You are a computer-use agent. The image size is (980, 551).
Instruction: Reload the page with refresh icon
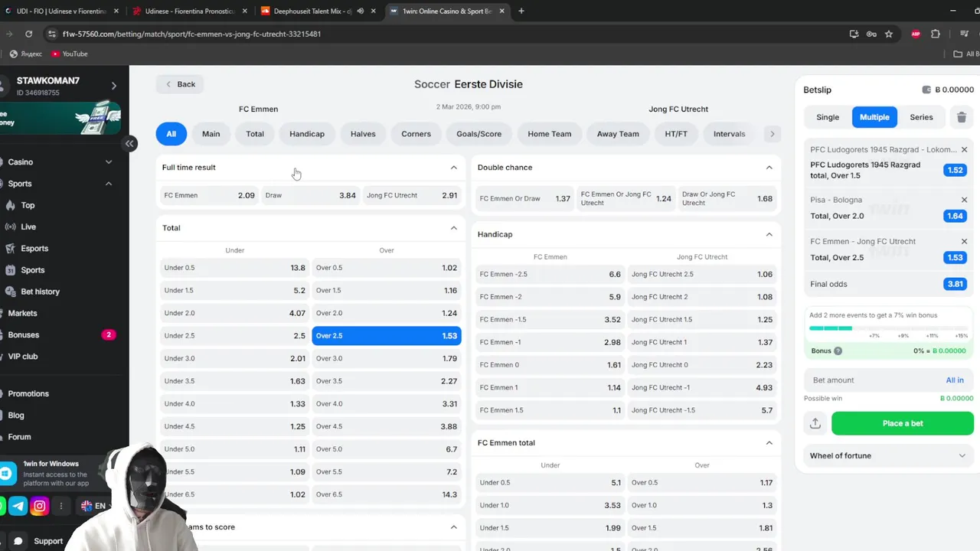(28, 34)
